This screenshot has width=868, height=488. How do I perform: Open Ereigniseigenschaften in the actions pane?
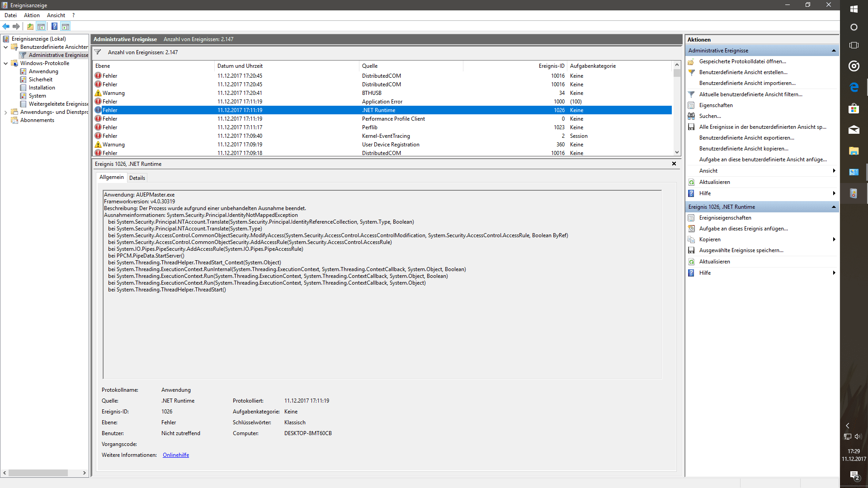(725, 218)
